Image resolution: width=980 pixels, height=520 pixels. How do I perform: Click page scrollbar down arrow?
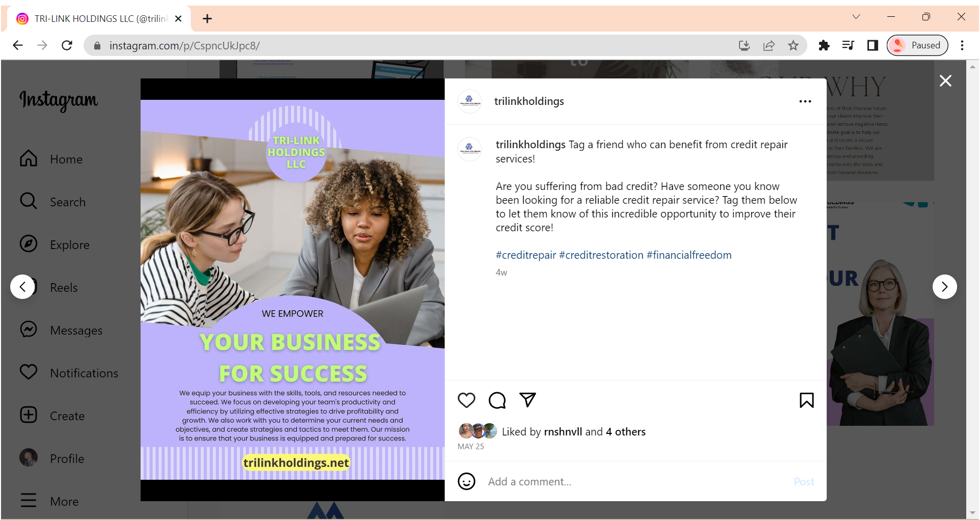click(973, 513)
